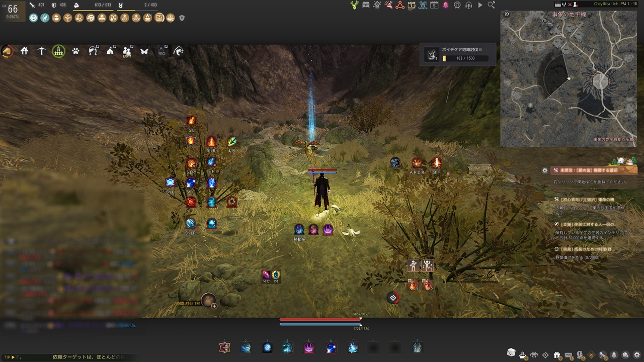This screenshot has height=362, width=644.
Task: Click the SL skill icon
Action: click(x=192, y=121)
